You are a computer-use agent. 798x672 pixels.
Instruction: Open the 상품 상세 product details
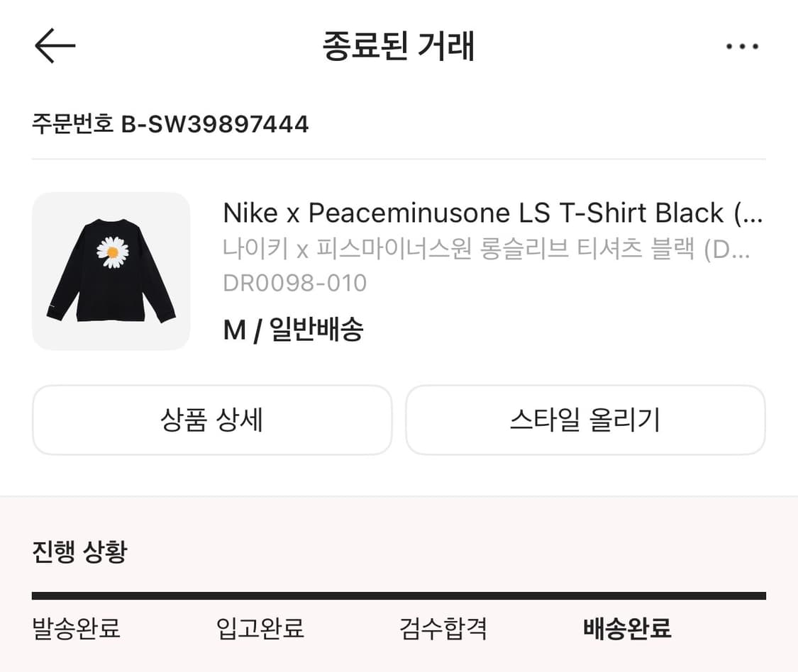(211, 420)
